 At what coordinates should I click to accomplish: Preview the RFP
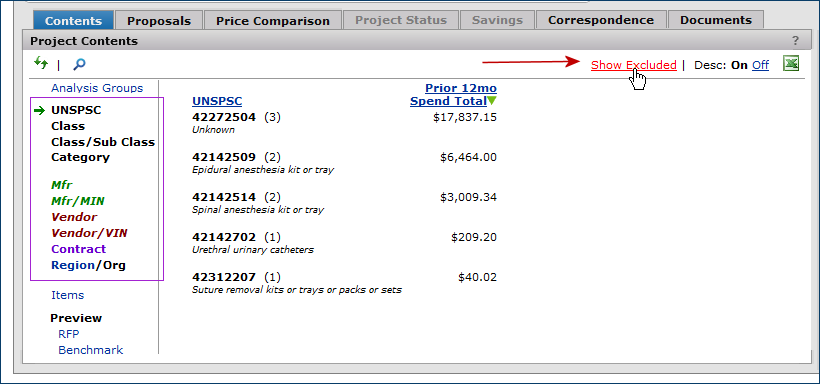click(69, 334)
